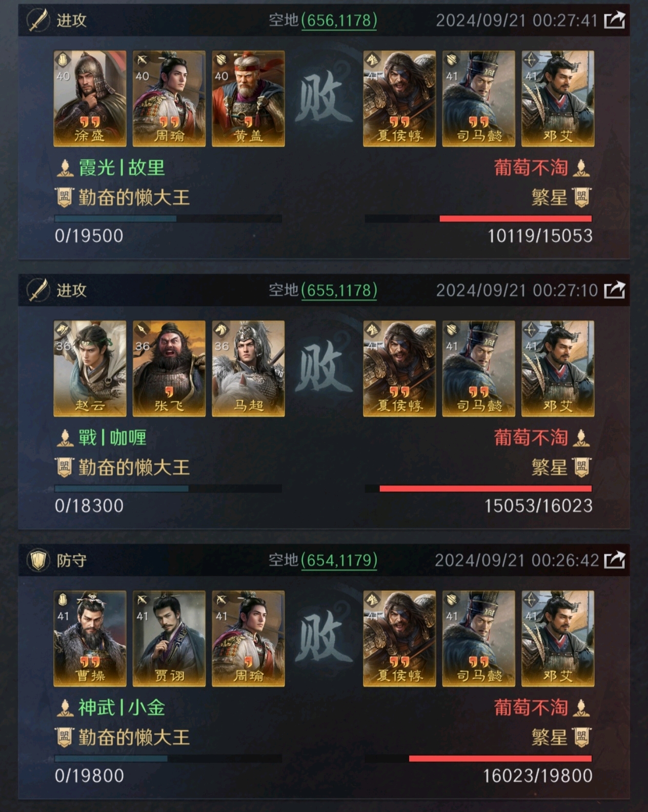View 张飞 hero card
Image resolution: width=648 pixels, height=812 pixels.
pos(169,369)
